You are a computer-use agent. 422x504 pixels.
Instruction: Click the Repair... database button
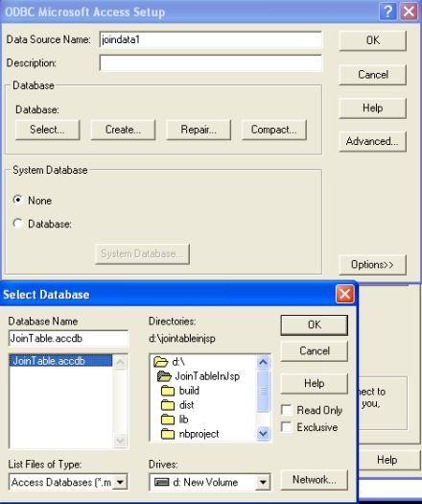coord(199,130)
